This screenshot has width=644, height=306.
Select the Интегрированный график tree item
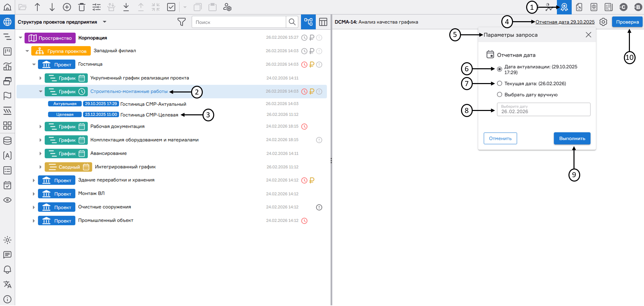click(125, 167)
